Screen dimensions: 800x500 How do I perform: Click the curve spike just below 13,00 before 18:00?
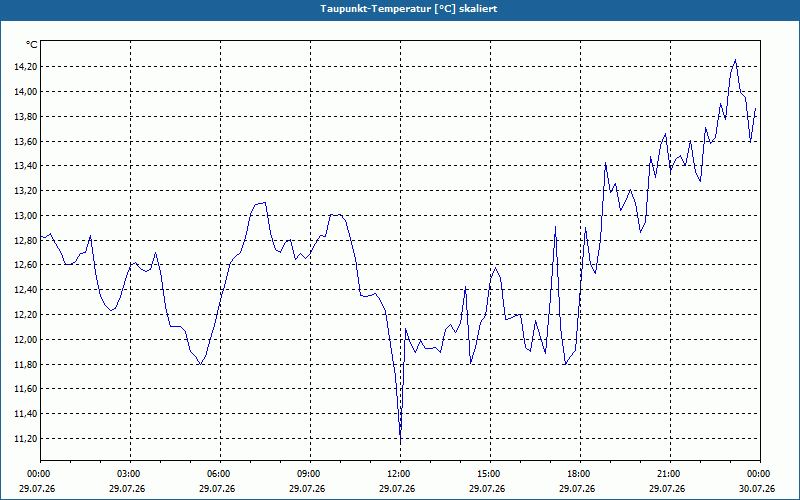click(556, 228)
